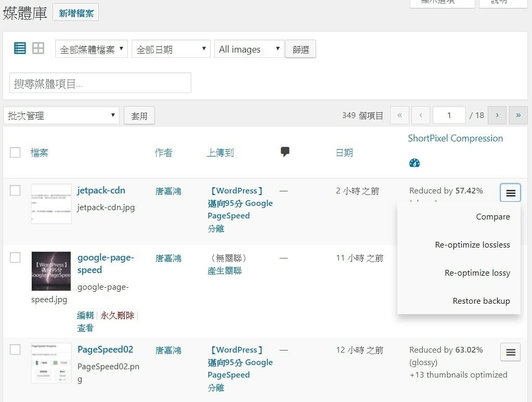Click the 新增檔案 add file button
532x402 pixels.
76,14
